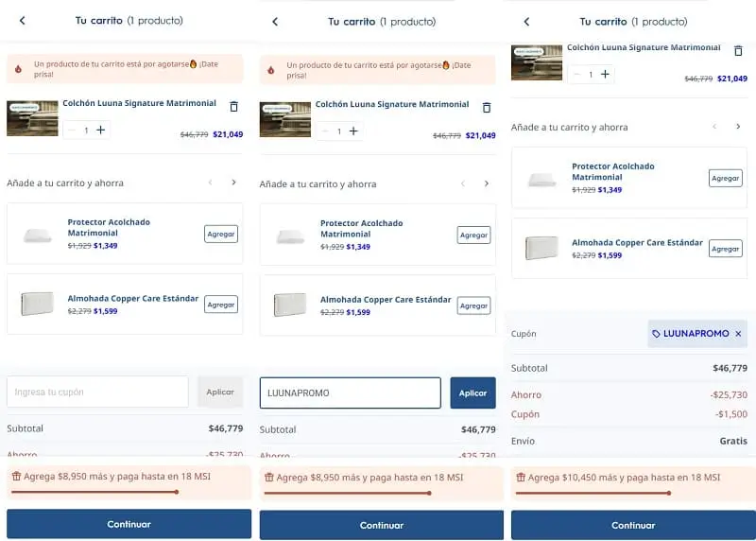Decrease mattress quantity in middle cart
756x541 pixels.
pos(325,131)
